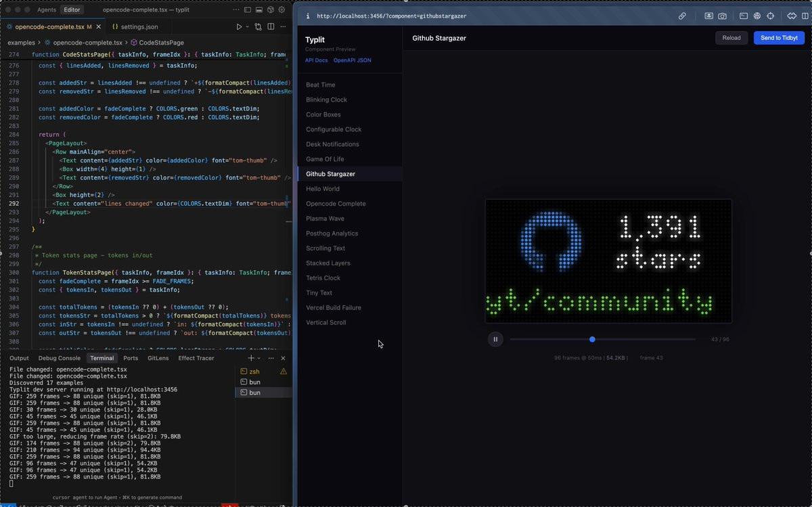Click the screen capture icon left of camera
This screenshot has height=507, width=812.
pos(708,16)
